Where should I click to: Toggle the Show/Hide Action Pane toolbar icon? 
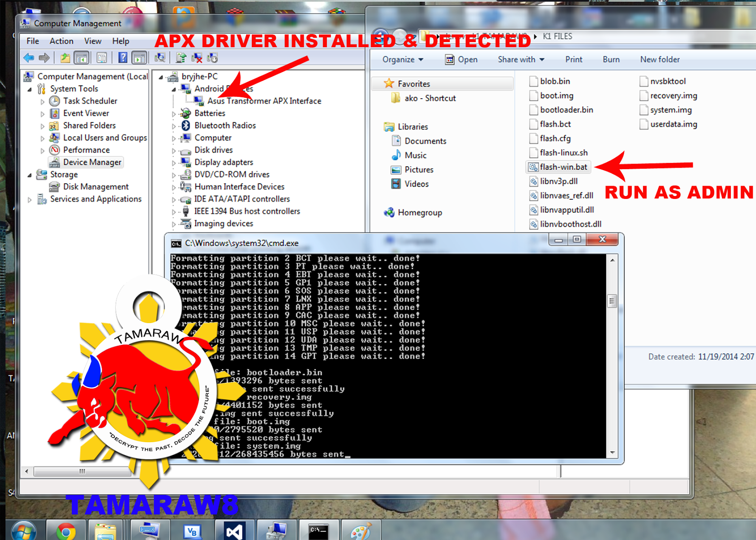pos(139,58)
